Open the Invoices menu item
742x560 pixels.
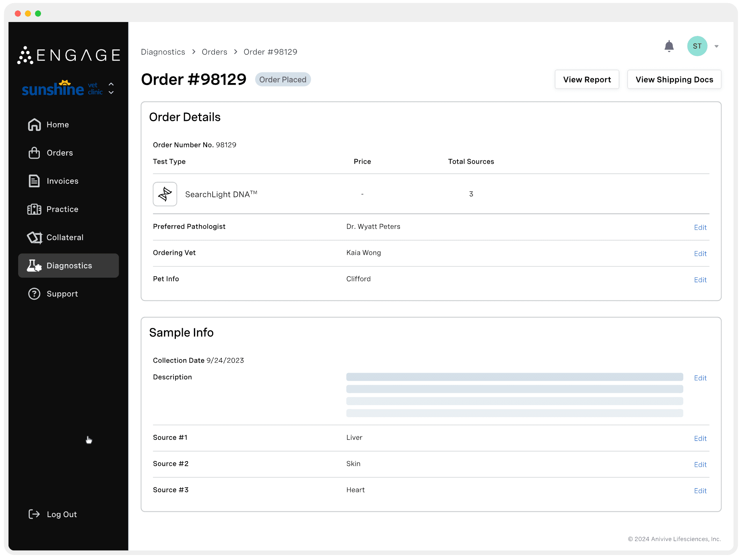[68, 181]
